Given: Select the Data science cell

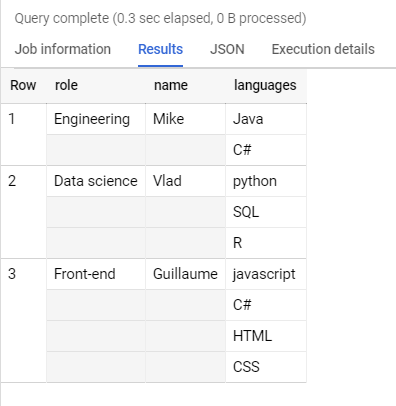Looking at the screenshot, I should coord(96,181).
